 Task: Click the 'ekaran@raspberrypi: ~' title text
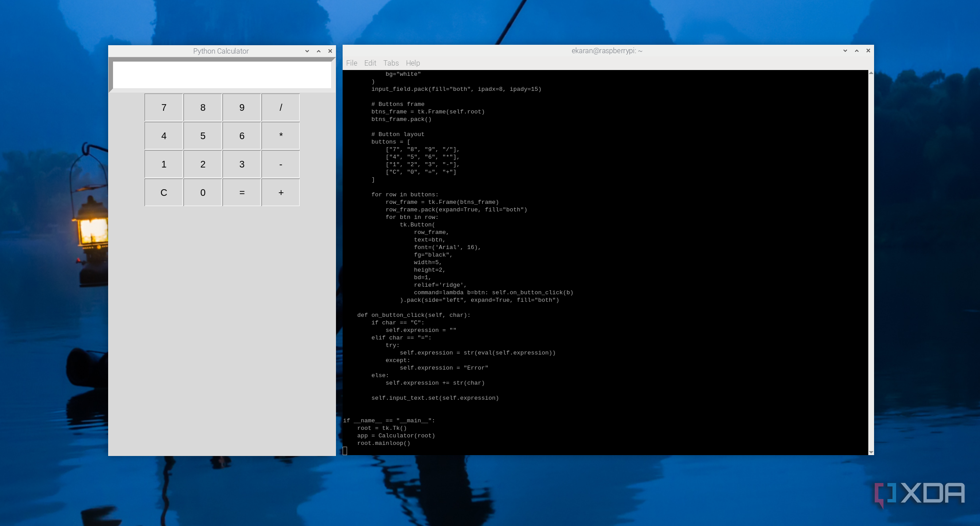tap(607, 51)
